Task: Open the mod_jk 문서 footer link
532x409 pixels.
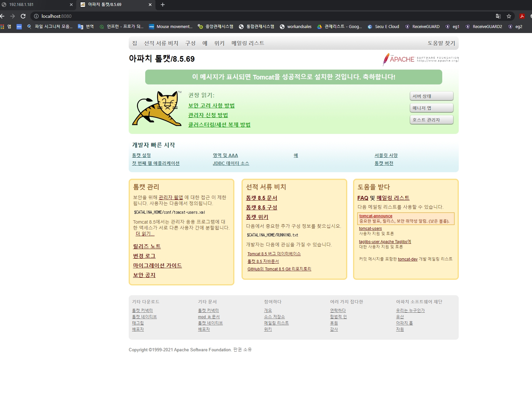Action: pyautogui.click(x=209, y=317)
